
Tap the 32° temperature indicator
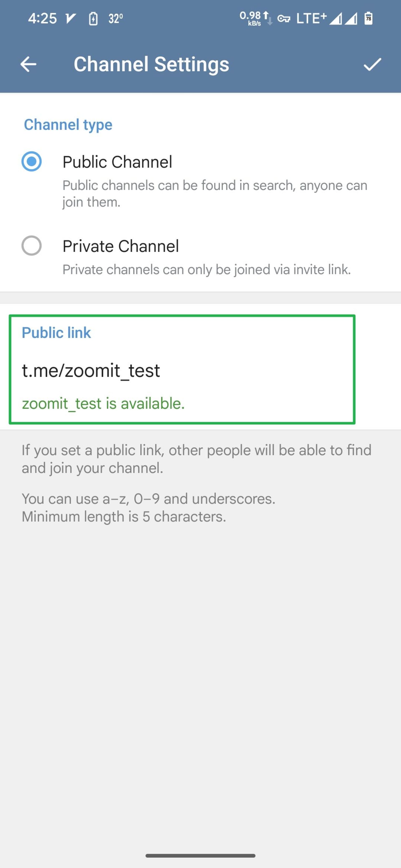click(116, 19)
